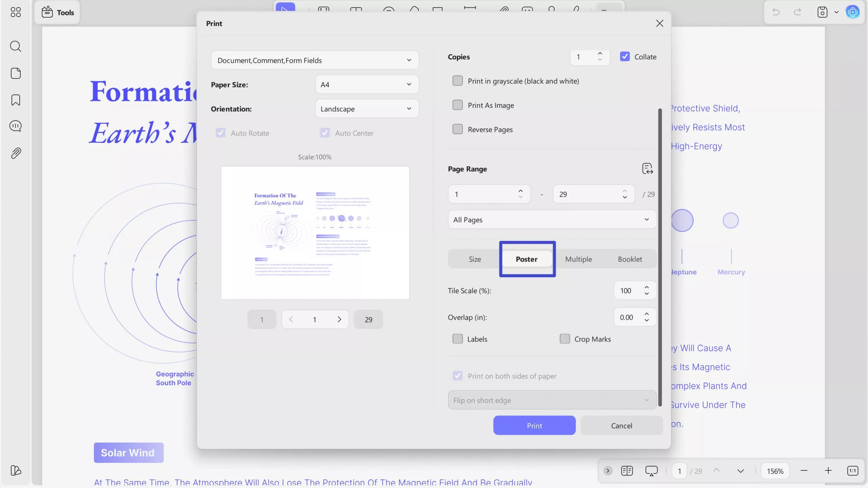Uncheck Print on both sides of paper

tap(457, 375)
